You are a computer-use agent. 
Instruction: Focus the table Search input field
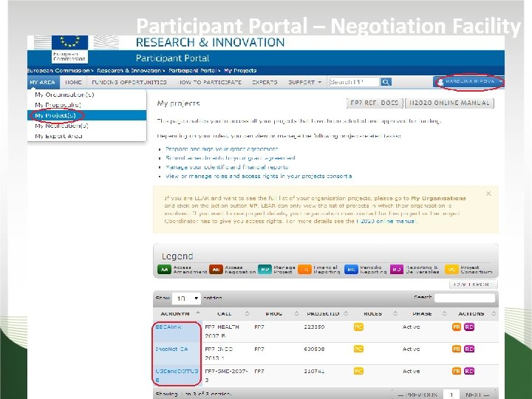[x=465, y=298]
